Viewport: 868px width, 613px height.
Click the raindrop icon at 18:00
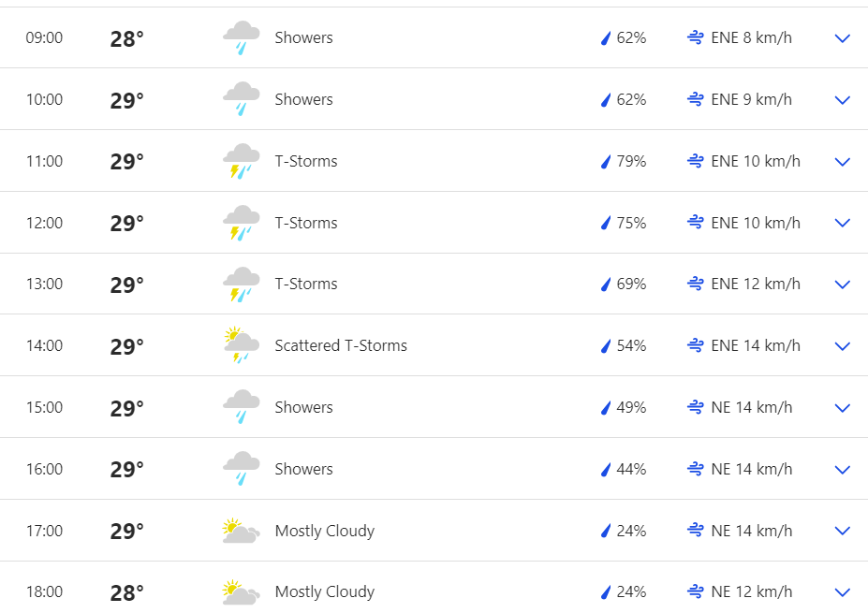click(x=606, y=592)
